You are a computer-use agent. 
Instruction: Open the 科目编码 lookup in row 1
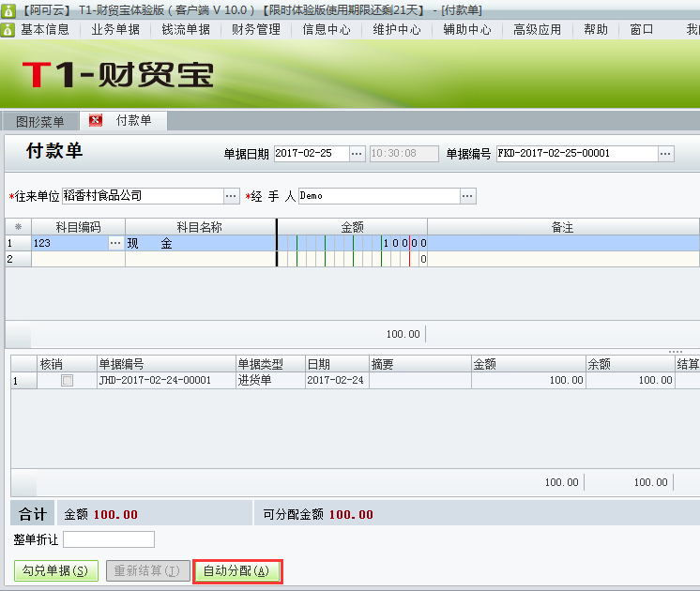click(x=115, y=243)
